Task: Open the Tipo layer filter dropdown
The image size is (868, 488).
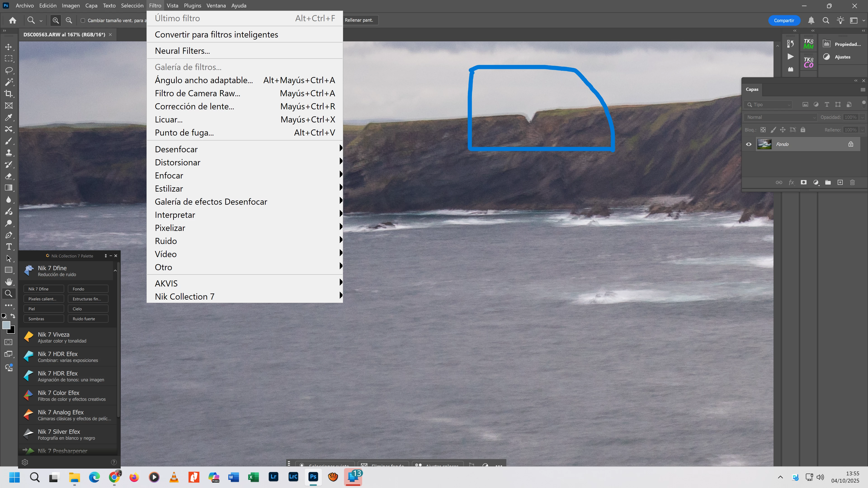Action: tap(768, 105)
